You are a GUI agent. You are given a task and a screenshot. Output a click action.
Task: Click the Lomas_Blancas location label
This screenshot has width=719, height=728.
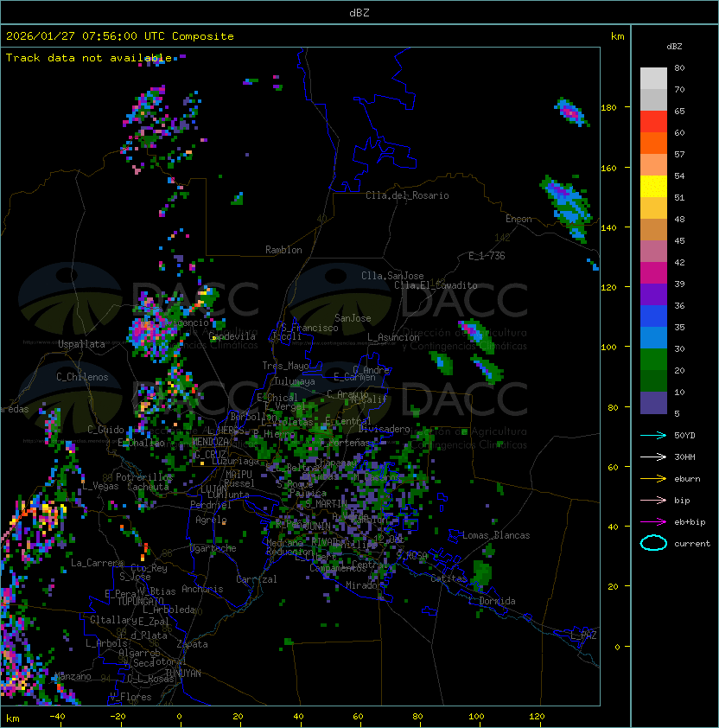coord(496,535)
